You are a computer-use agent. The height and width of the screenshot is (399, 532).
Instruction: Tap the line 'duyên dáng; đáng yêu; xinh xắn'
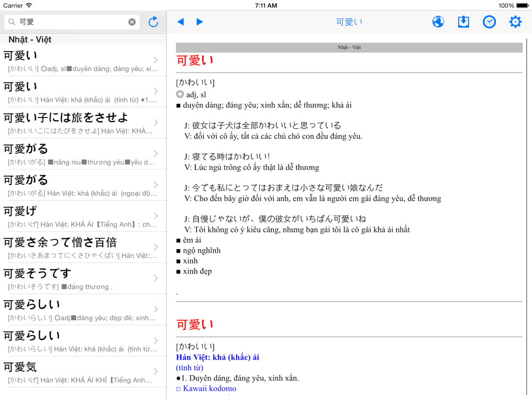coord(264,105)
